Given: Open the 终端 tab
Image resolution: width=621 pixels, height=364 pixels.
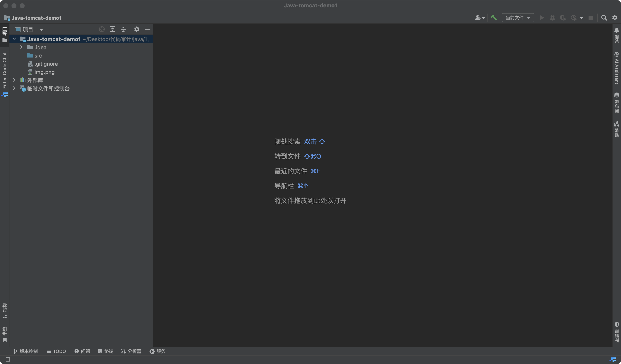Looking at the screenshot, I should click(106, 351).
